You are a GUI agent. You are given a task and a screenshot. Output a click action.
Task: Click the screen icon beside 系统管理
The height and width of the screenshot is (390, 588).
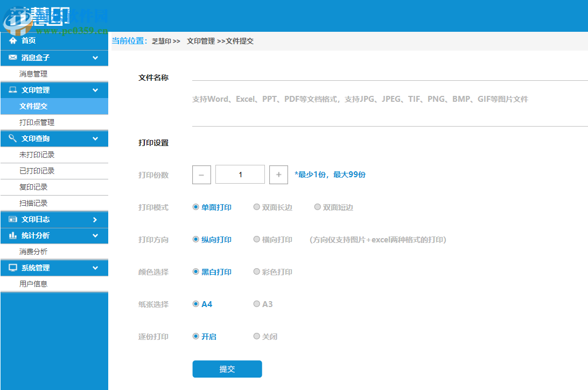(x=12, y=268)
